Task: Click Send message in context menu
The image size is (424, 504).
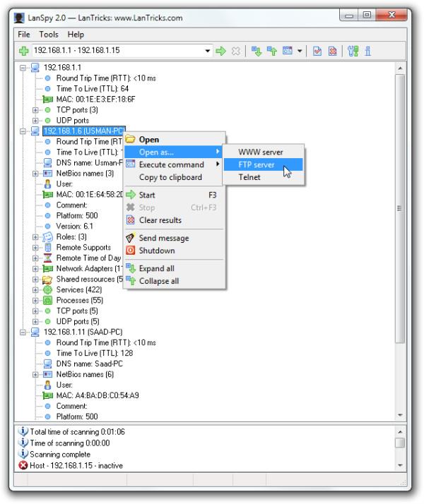Action: point(163,238)
